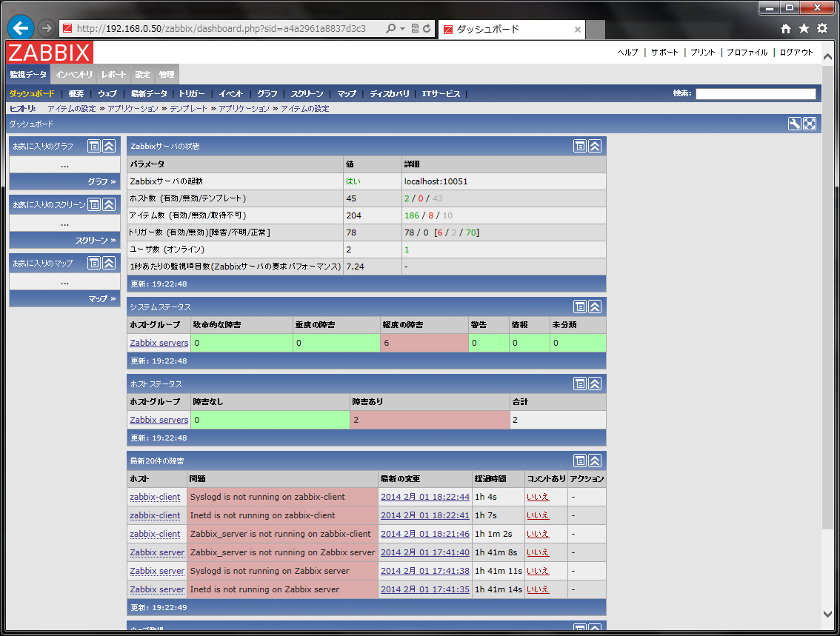Screen dimensions: 840x636
Task: Click the テンプレート history breadcrumb link
Action: tap(188, 109)
